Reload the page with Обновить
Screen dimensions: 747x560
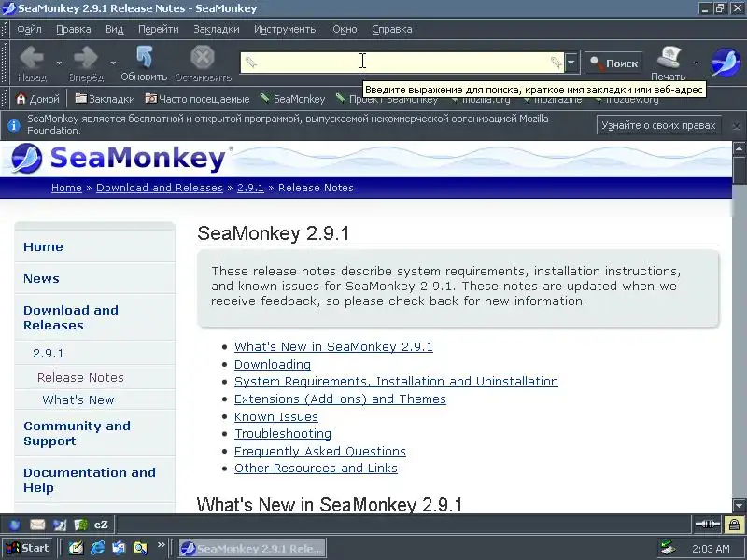144,63
